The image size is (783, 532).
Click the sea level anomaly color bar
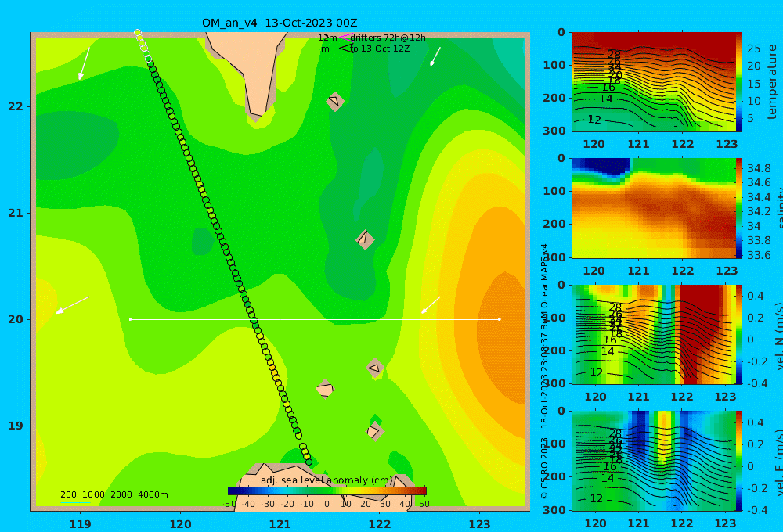(327, 491)
